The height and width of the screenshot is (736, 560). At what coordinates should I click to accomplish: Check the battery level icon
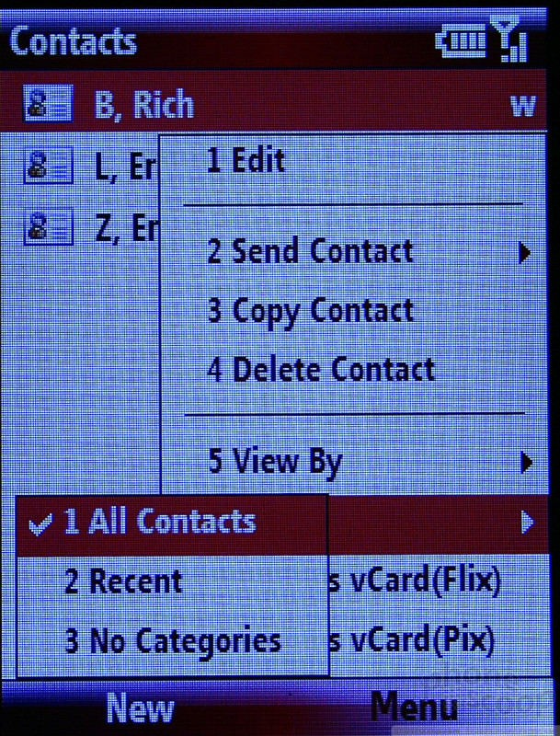point(461,42)
